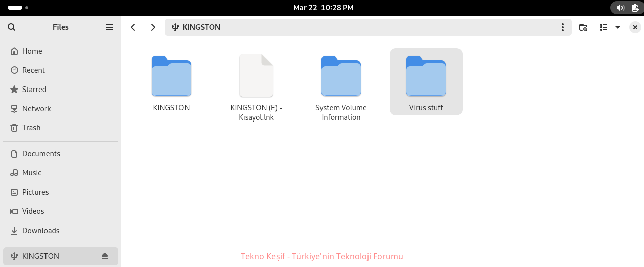
Task: Select the System Volume Information folder icon
Action: [341, 76]
